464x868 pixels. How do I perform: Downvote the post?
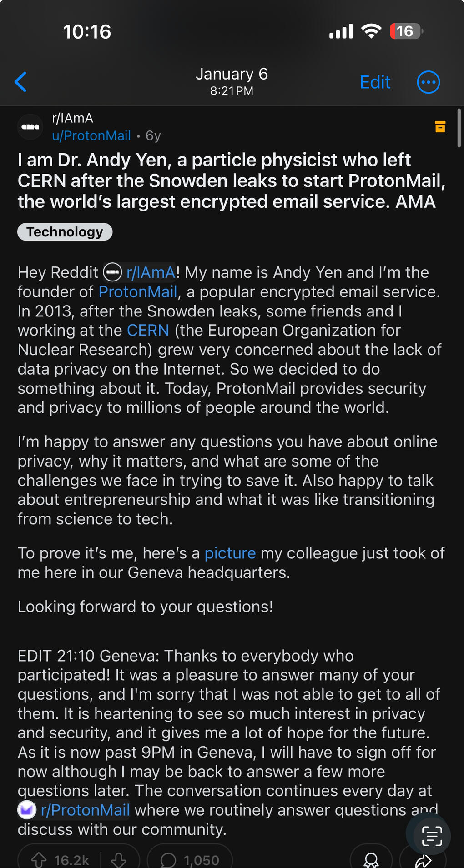(x=119, y=859)
